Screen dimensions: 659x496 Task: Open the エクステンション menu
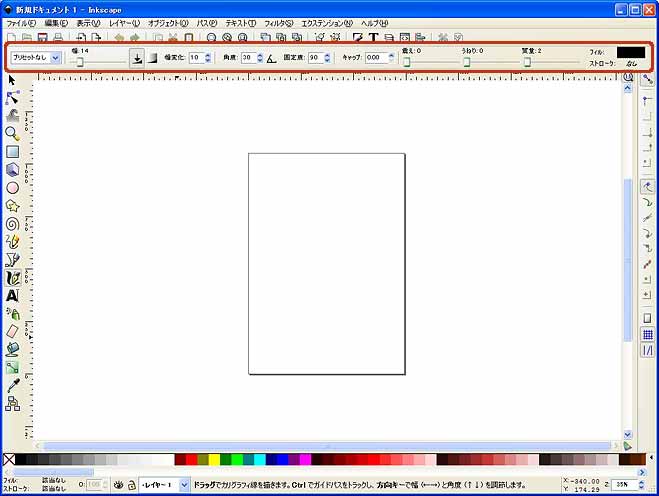pos(326,22)
